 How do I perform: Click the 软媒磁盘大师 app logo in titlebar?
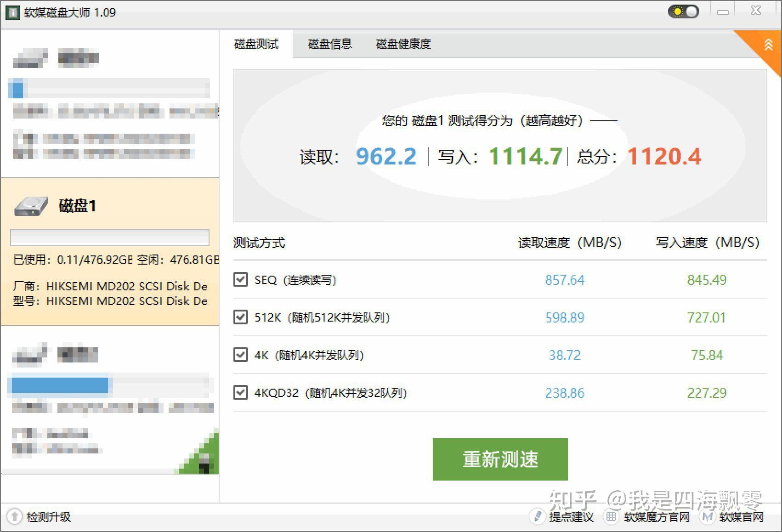point(14,13)
